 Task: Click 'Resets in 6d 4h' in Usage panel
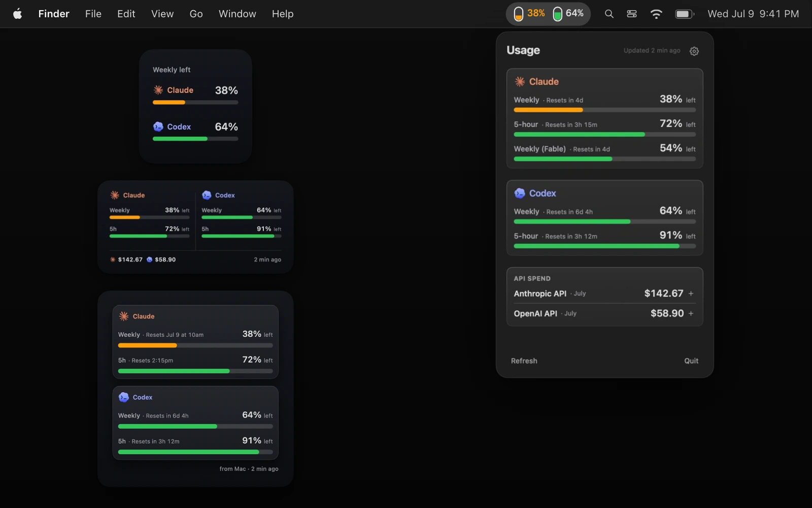tap(569, 212)
